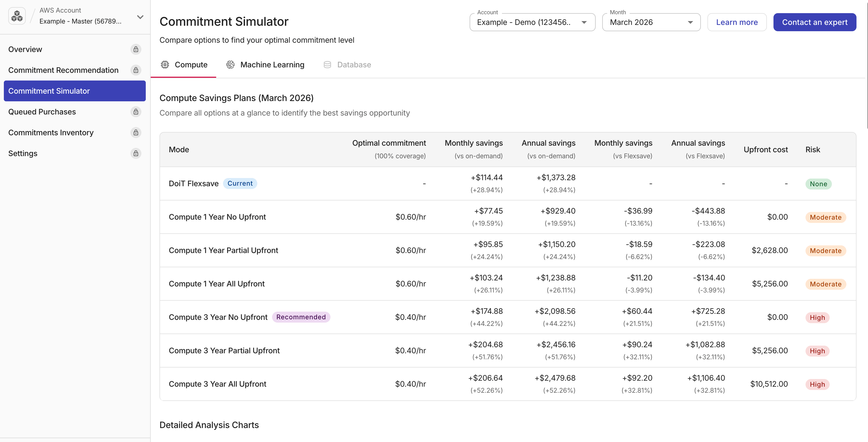Click the cubes logo icon beside AWS Account

(x=17, y=16)
